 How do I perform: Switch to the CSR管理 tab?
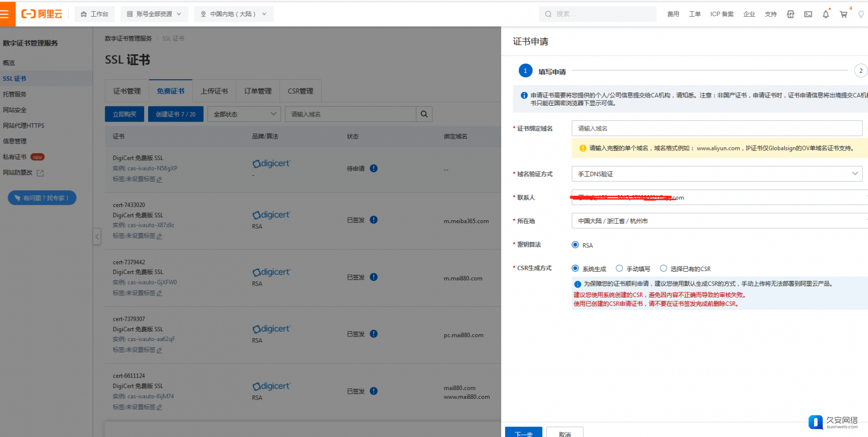click(x=300, y=91)
